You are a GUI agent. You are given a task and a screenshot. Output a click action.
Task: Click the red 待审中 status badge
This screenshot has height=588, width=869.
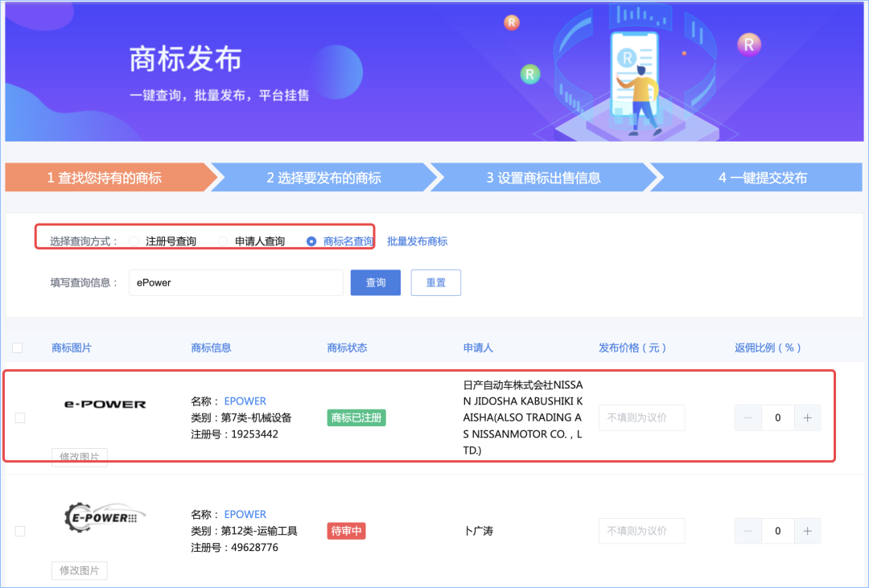click(x=346, y=531)
